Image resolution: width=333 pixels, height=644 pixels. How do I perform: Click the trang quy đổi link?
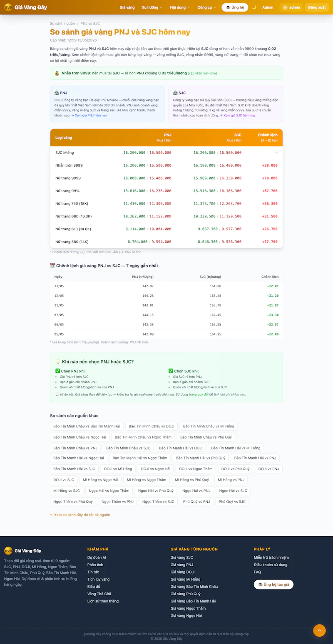[x=199, y=394]
